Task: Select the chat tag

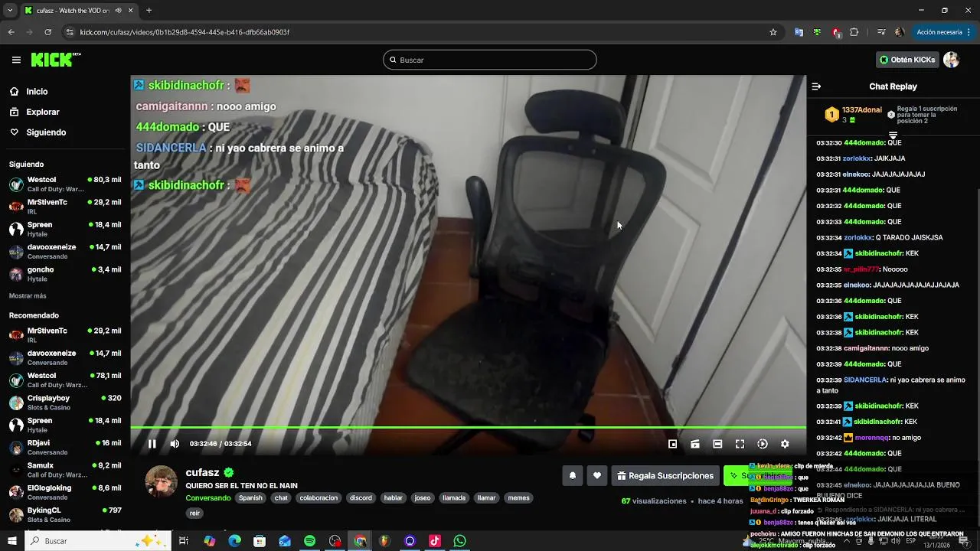Action: 282,498
